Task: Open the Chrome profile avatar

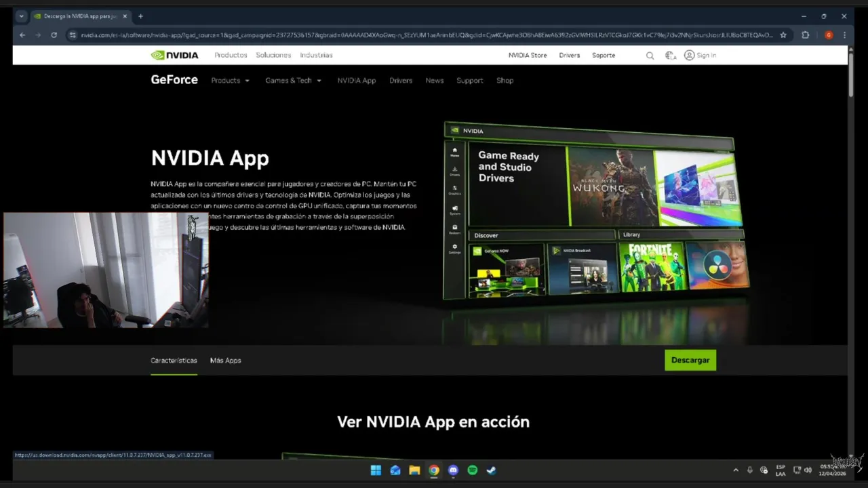Action: point(829,35)
